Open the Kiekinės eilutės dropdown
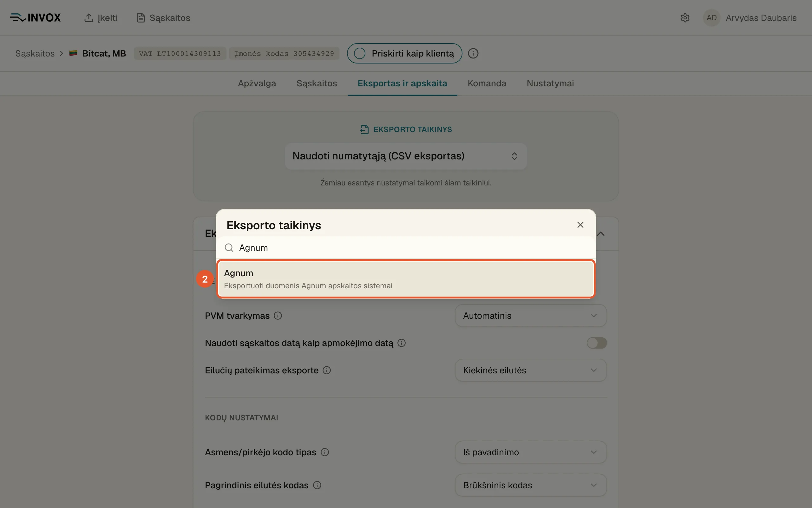Image resolution: width=812 pixels, height=508 pixels. point(530,370)
